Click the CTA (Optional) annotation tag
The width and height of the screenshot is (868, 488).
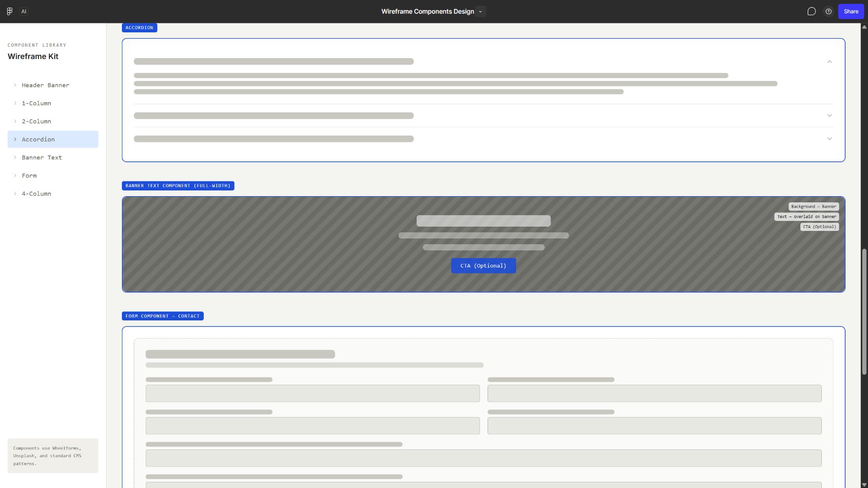coord(819,227)
